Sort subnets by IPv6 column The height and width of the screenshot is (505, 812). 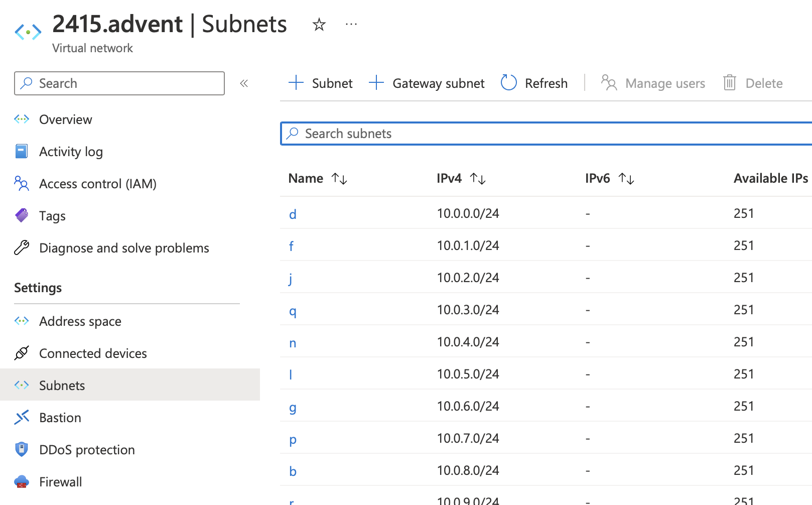pyautogui.click(x=626, y=179)
